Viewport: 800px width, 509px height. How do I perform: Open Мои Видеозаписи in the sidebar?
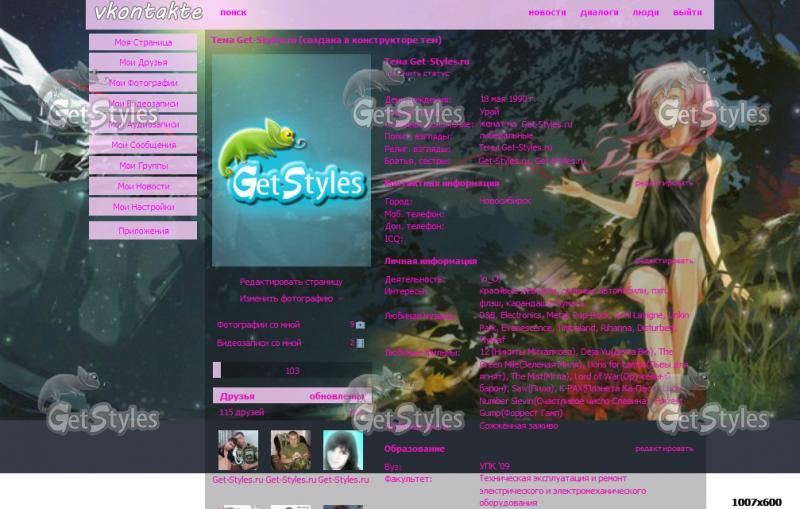point(143,104)
